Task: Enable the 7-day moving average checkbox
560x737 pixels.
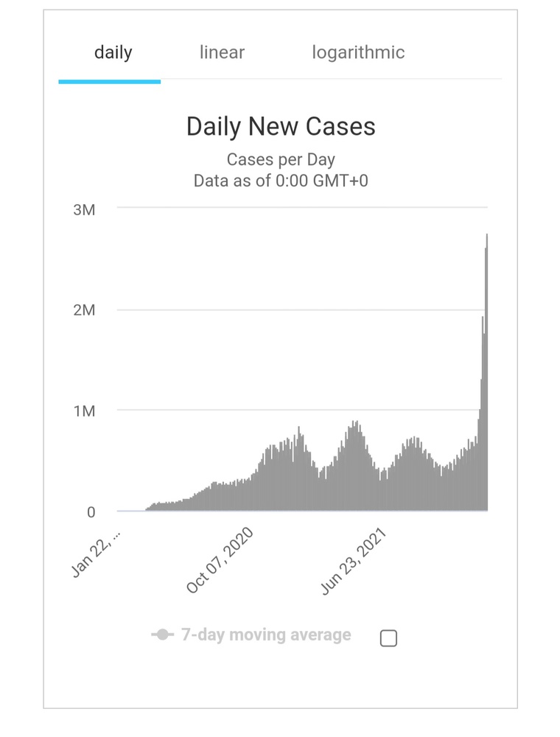Action: point(388,637)
